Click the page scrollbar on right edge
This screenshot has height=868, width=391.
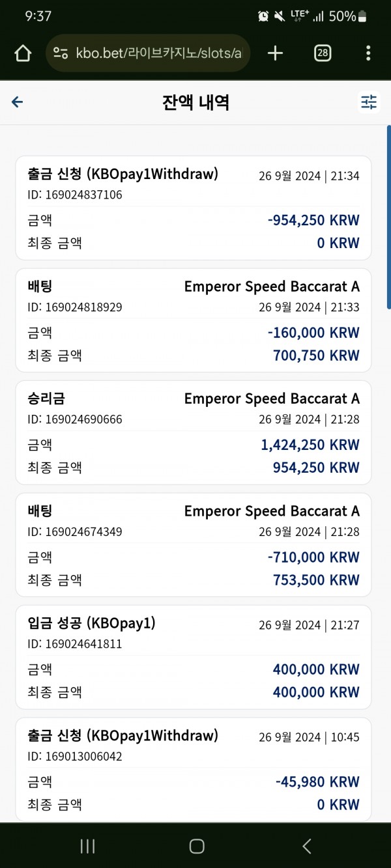click(388, 215)
